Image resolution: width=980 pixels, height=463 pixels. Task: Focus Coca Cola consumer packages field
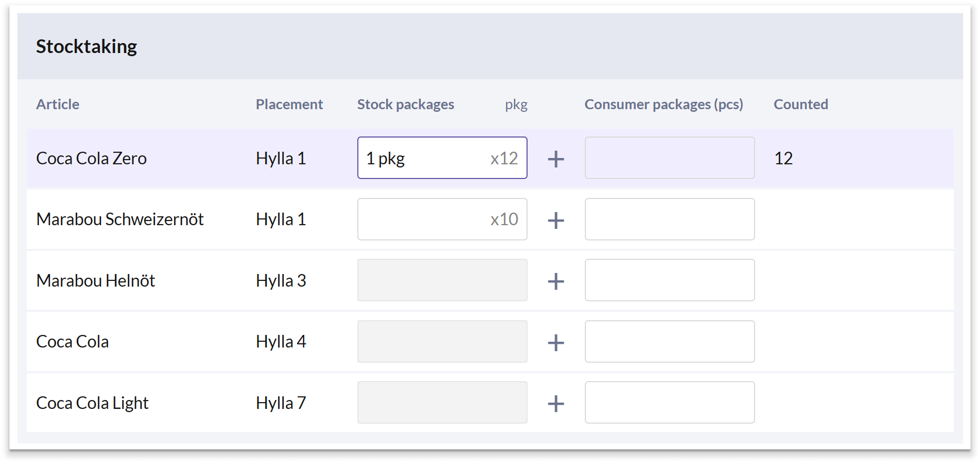click(669, 342)
